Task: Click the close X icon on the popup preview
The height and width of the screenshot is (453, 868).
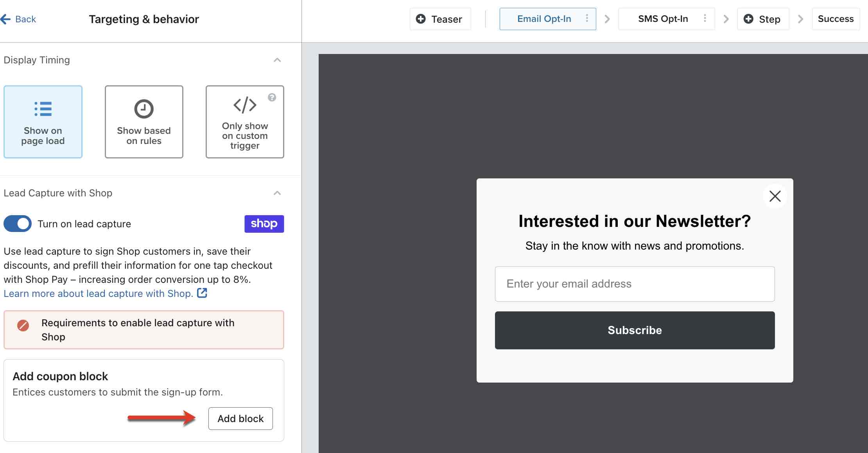Action: coord(775,196)
